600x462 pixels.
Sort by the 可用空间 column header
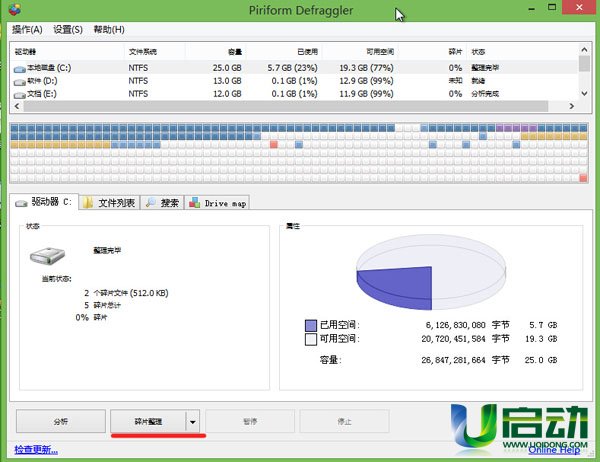[x=360, y=52]
